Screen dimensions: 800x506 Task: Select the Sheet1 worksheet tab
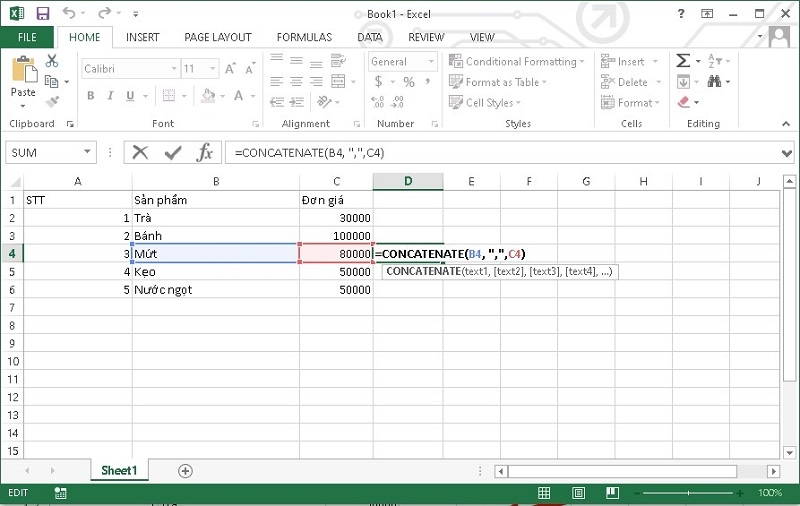coord(119,470)
